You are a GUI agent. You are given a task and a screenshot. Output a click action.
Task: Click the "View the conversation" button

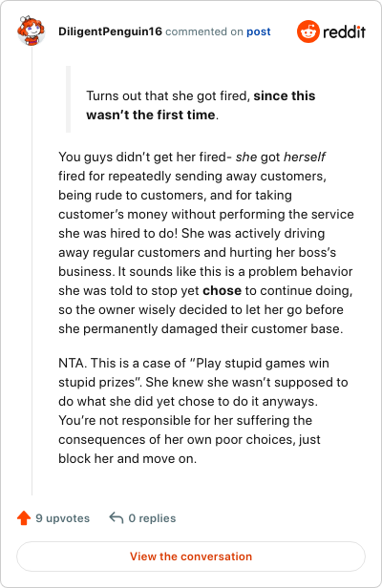point(191,556)
